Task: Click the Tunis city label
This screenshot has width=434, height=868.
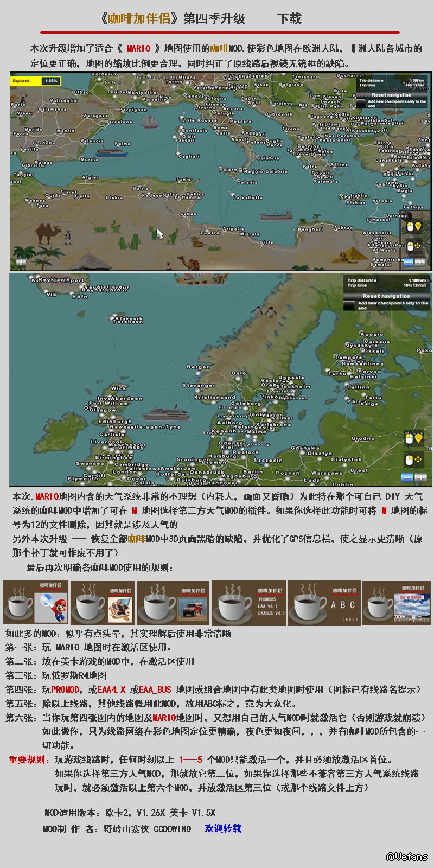Action: [184, 180]
